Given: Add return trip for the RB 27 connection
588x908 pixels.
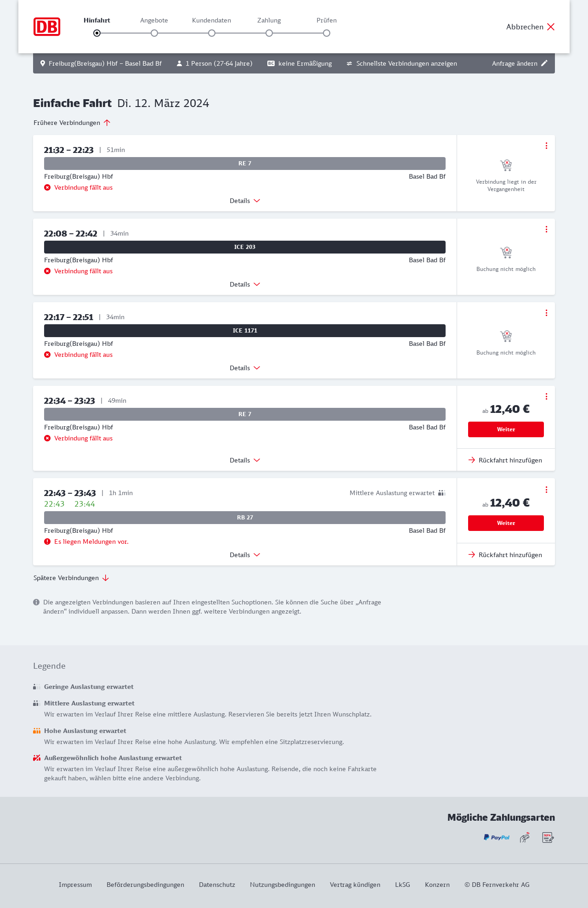Looking at the screenshot, I should [x=506, y=555].
